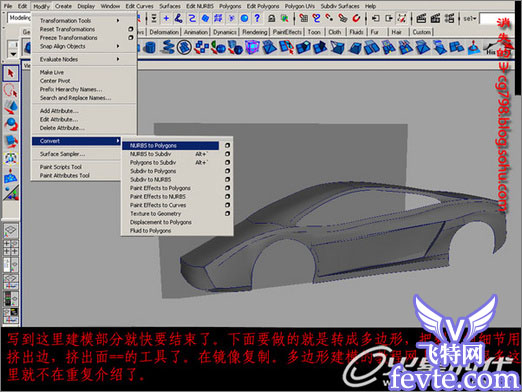Image resolution: width=522 pixels, height=392 pixels.
Task: Open shelf options arrow at left
Action: click(13, 53)
